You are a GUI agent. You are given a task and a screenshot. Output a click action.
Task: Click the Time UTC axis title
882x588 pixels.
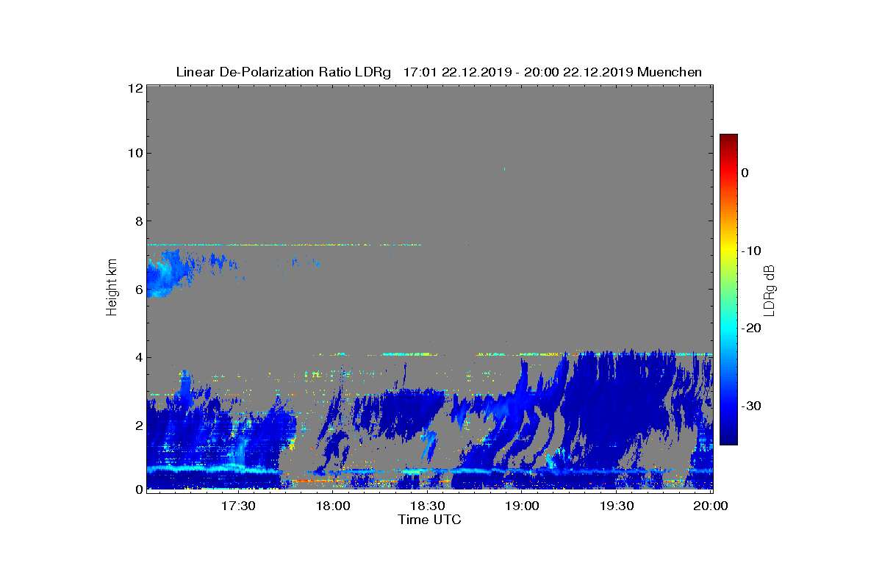click(430, 520)
